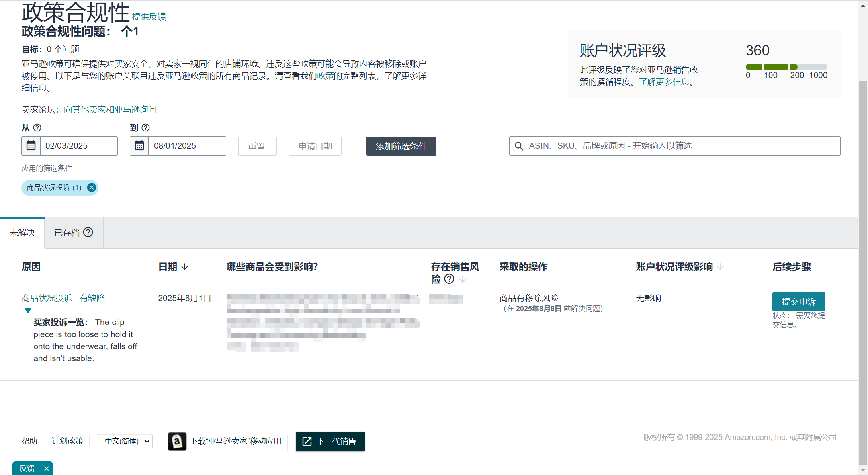The width and height of the screenshot is (868, 475).
Task: Click the 商品有移除风险 action text
Action: [529, 298]
